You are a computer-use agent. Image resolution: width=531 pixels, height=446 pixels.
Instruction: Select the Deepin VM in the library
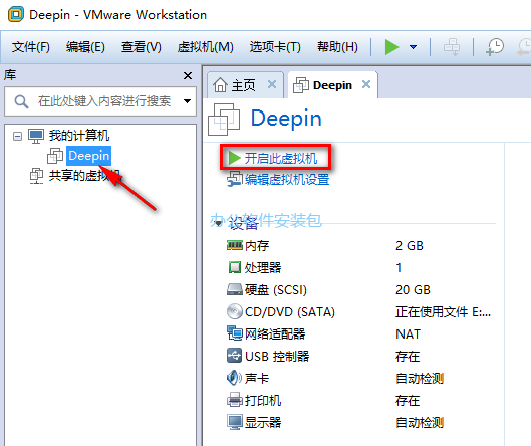(x=88, y=156)
